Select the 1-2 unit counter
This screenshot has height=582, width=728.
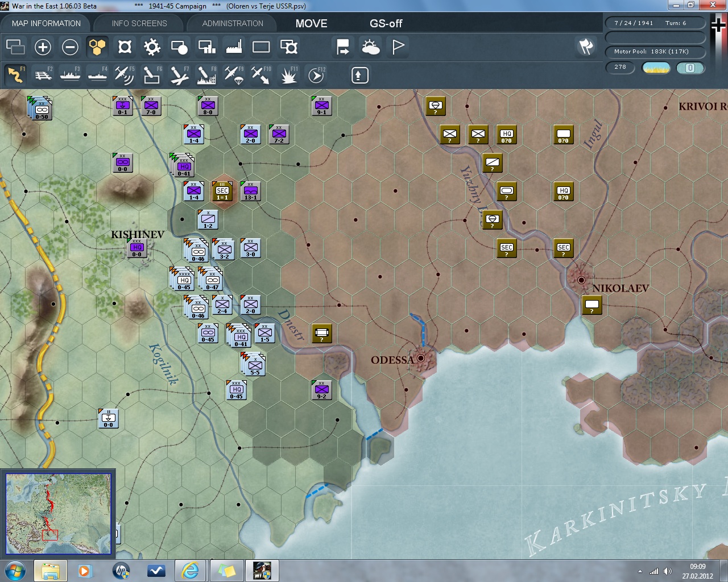[208, 219]
